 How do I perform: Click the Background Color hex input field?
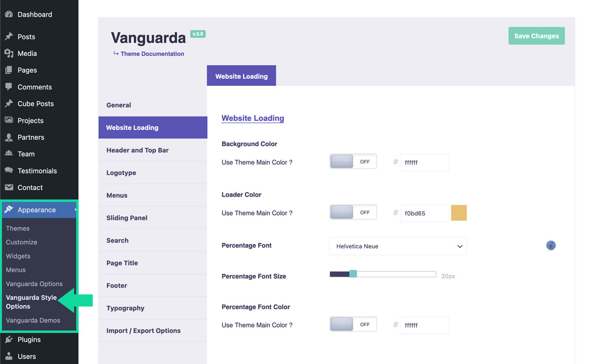click(x=424, y=163)
